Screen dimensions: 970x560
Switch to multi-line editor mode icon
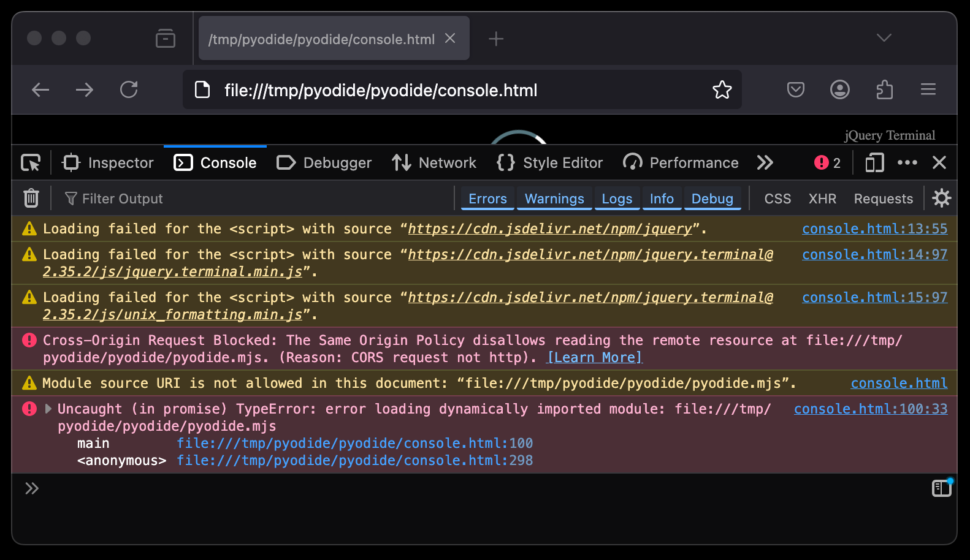click(x=941, y=488)
